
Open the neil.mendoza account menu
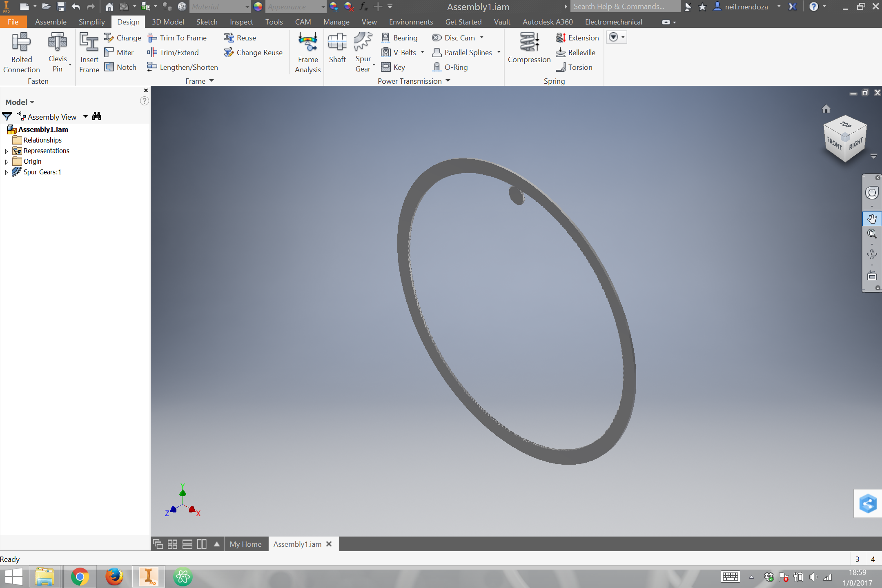point(746,7)
